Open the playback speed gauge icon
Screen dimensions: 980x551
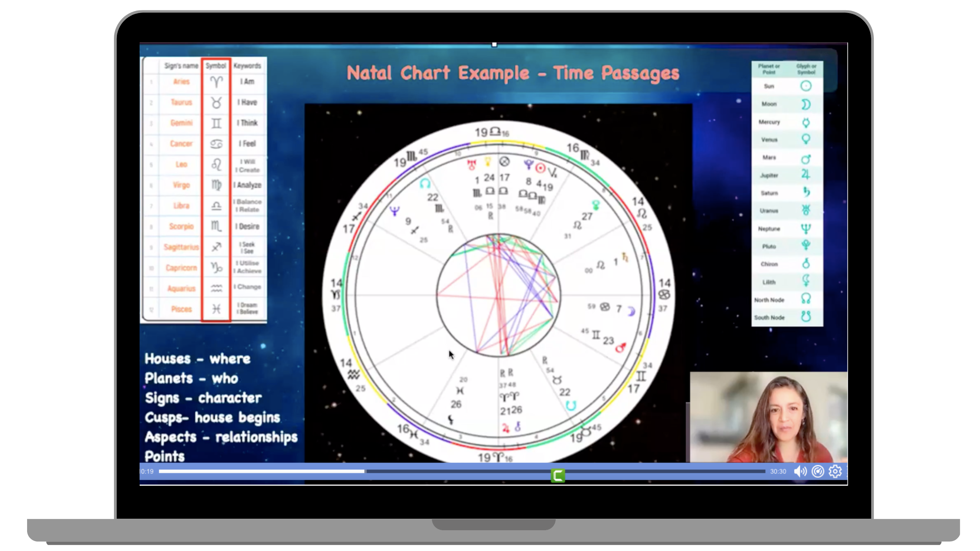pos(817,472)
